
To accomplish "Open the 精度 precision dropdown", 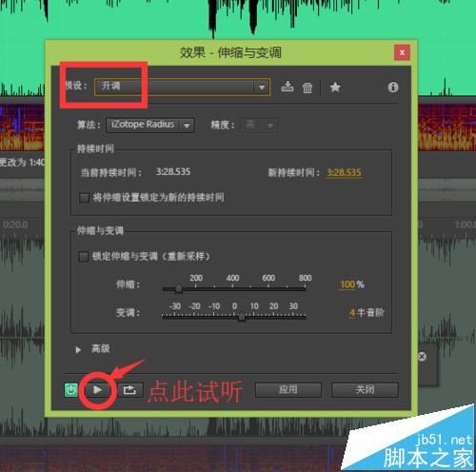I will coord(259,125).
